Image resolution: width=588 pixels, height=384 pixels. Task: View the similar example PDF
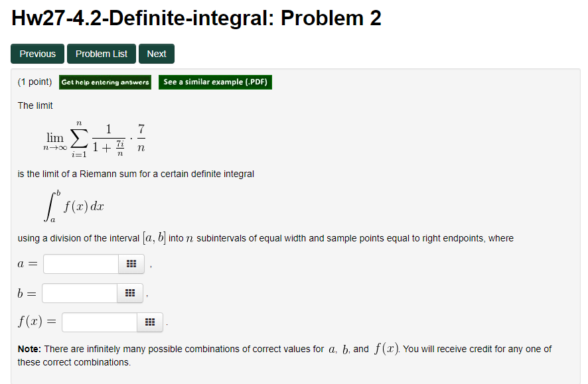(x=215, y=82)
